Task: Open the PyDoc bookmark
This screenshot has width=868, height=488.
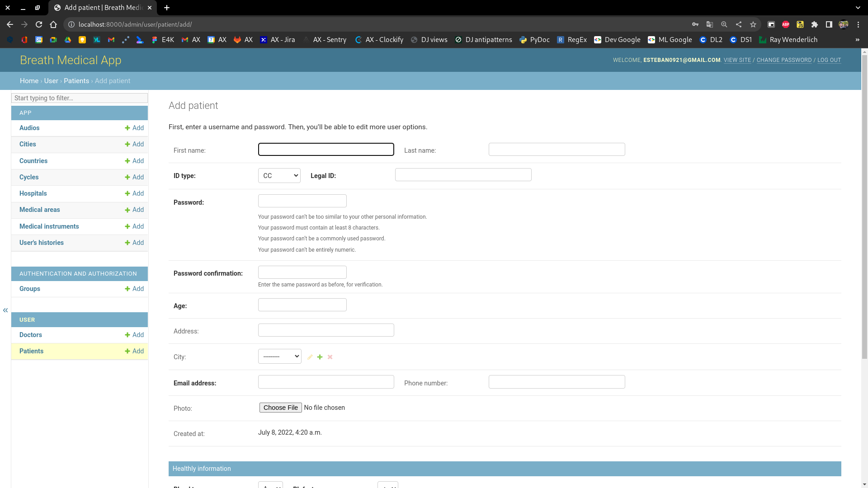Action: tap(535, 40)
